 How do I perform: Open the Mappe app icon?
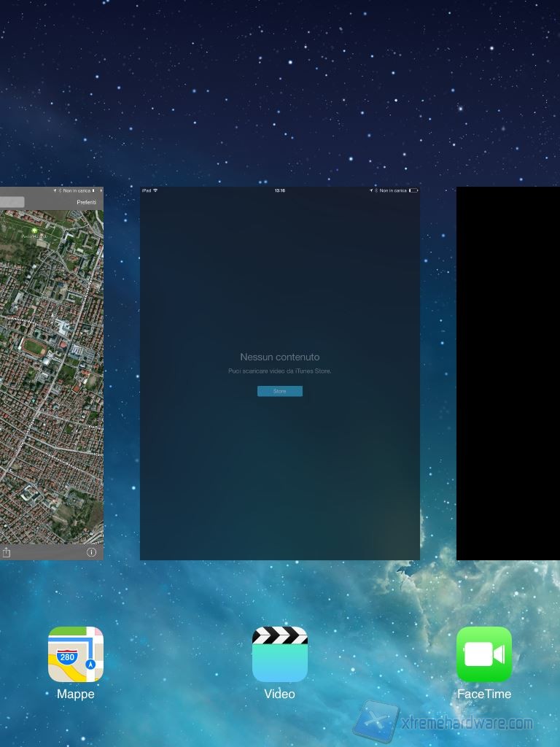point(76,654)
